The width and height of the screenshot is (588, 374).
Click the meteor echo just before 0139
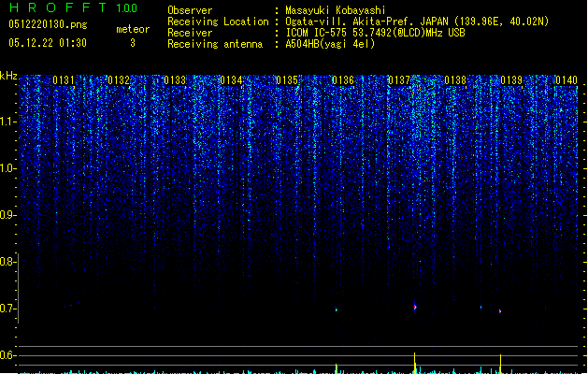coord(500,311)
